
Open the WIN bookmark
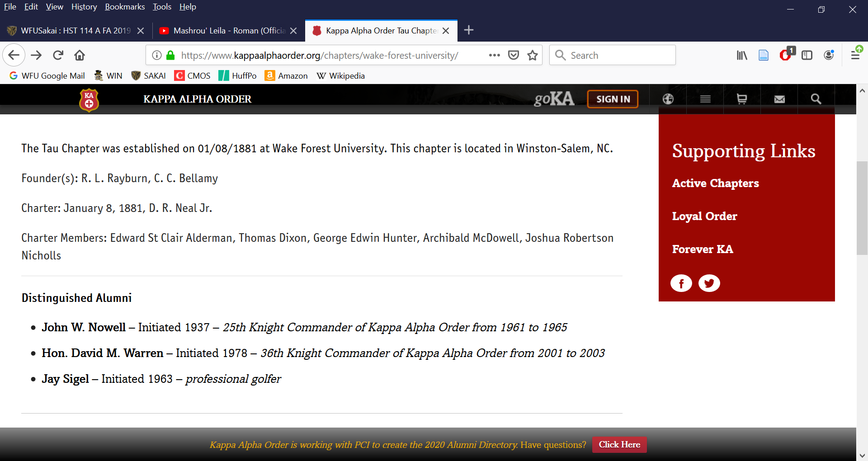click(108, 75)
